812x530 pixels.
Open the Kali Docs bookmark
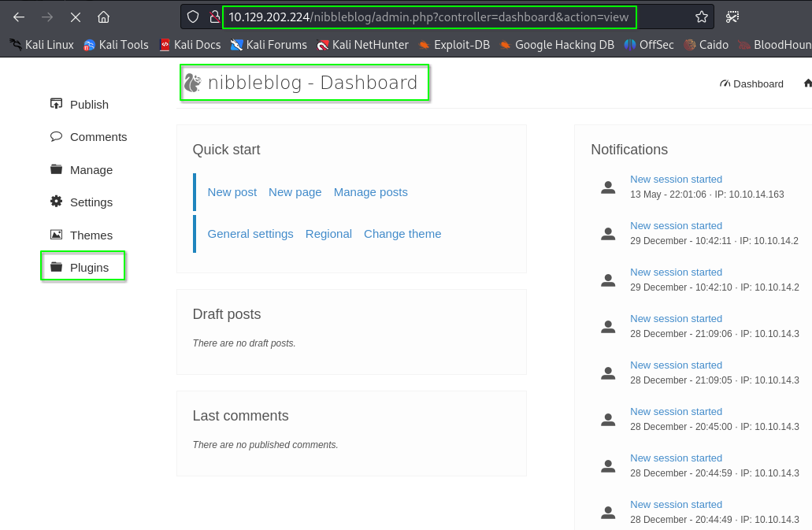190,45
